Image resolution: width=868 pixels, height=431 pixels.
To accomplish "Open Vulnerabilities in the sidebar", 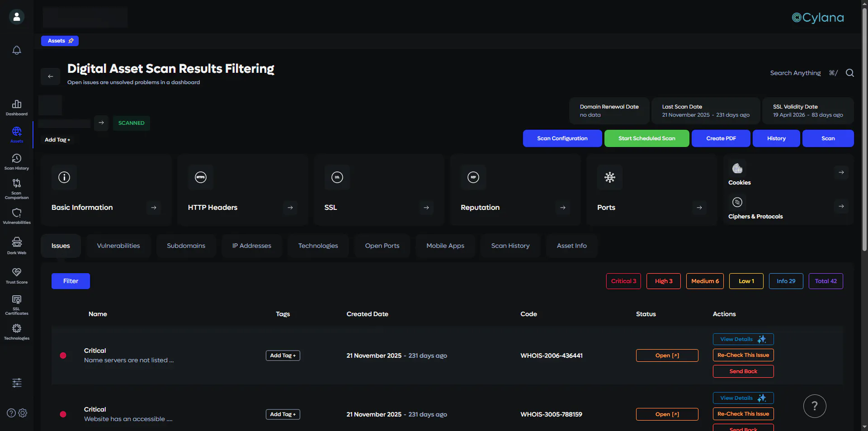I will pos(17,216).
